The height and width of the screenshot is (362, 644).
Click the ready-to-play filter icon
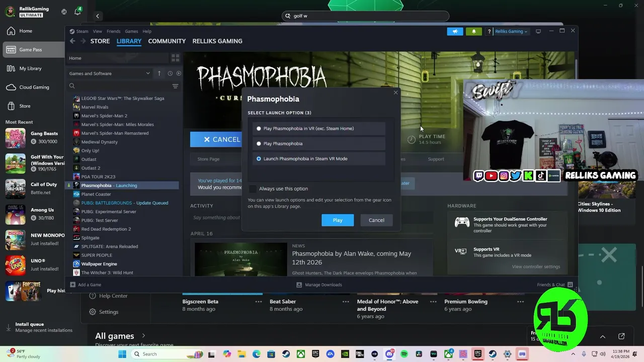click(x=179, y=73)
